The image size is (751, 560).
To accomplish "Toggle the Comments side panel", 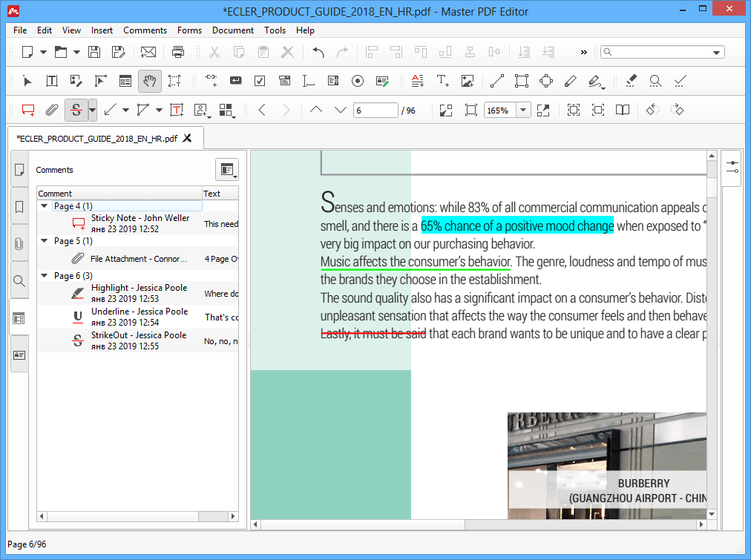I will [19, 317].
